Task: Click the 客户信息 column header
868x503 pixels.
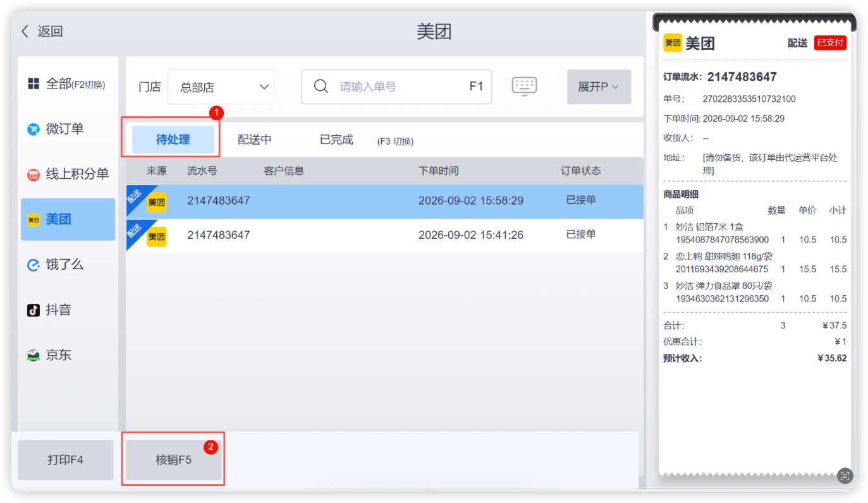Action: pyautogui.click(x=284, y=171)
